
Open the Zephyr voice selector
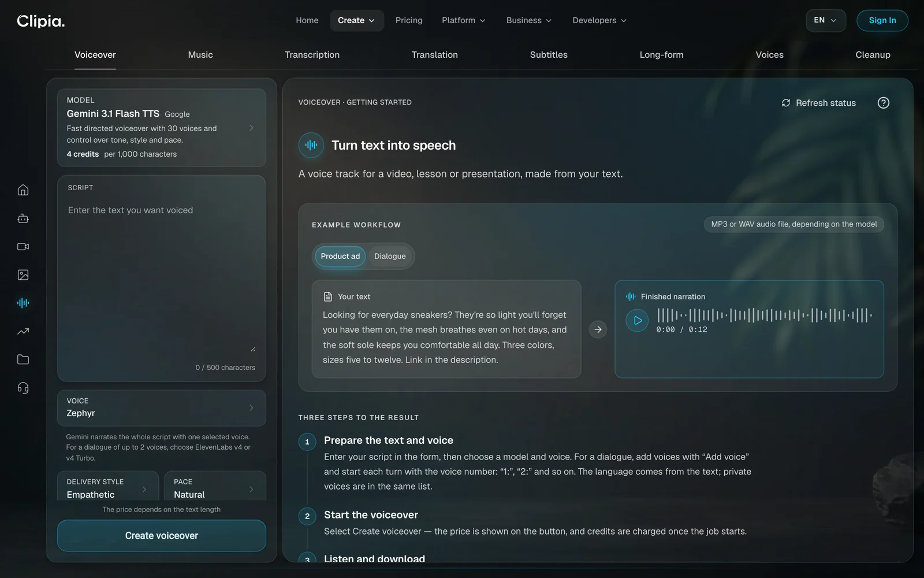pos(162,407)
